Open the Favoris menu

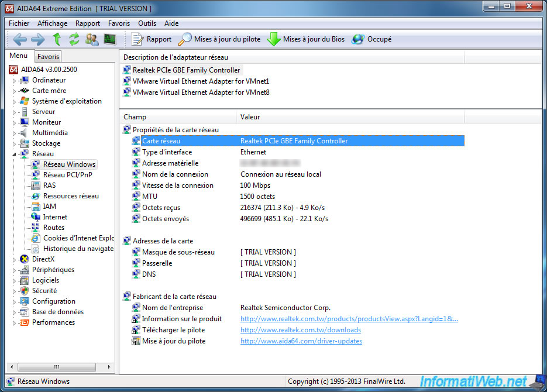click(x=119, y=23)
